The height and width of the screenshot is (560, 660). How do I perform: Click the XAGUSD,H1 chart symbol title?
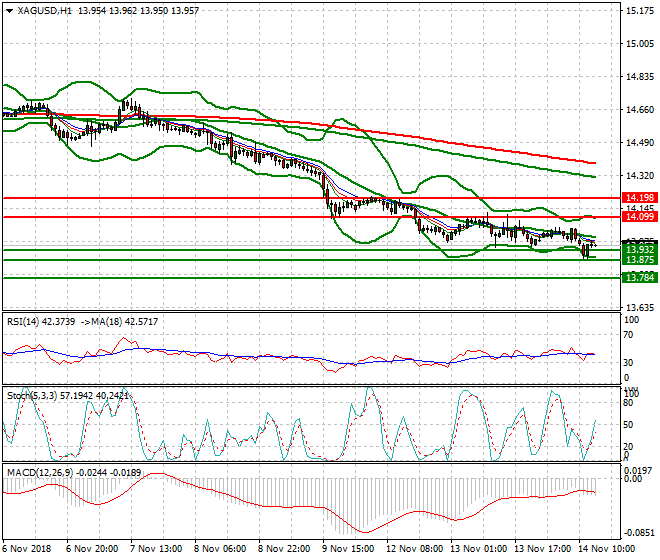tap(38, 9)
